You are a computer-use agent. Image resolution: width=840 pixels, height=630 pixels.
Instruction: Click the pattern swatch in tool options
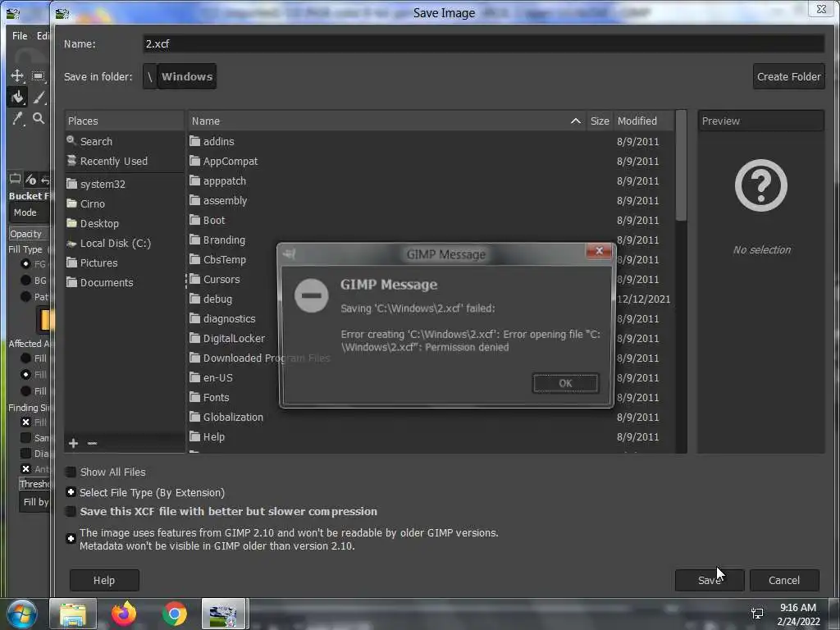pyautogui.click(x=44, y=320)
